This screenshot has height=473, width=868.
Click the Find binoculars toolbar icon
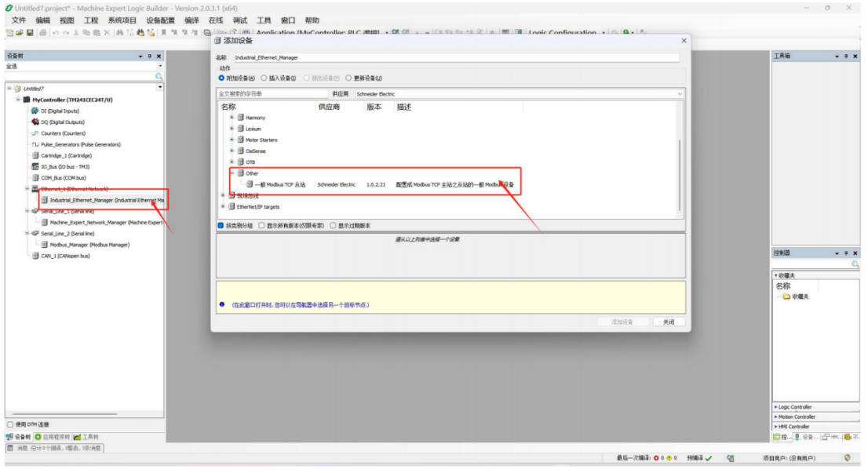point(119,33)
